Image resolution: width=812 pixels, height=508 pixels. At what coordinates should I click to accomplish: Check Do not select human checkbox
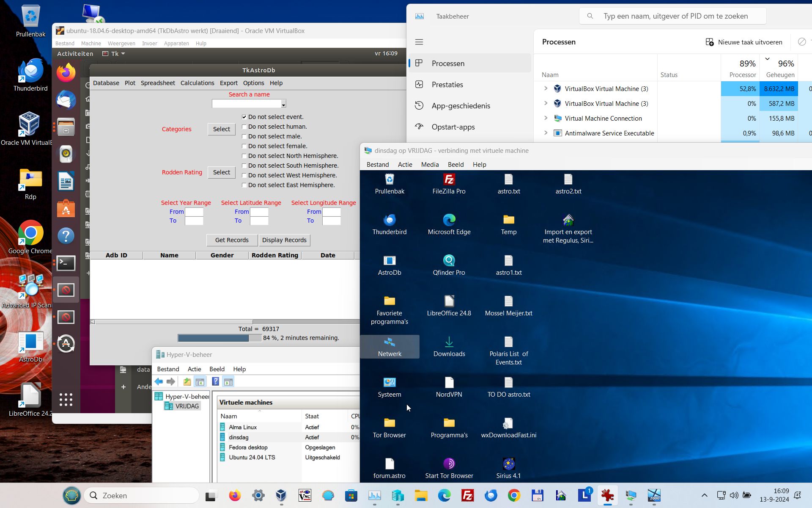244,127
